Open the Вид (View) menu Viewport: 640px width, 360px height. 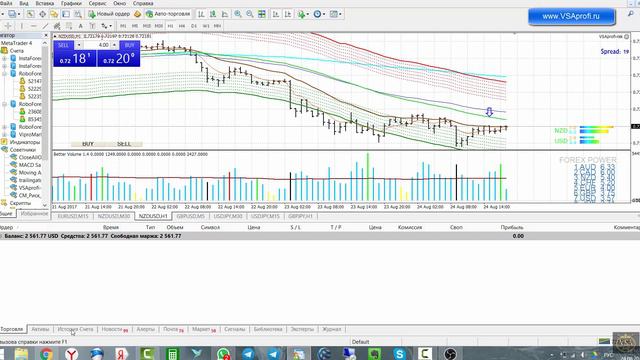click(24, 3)
